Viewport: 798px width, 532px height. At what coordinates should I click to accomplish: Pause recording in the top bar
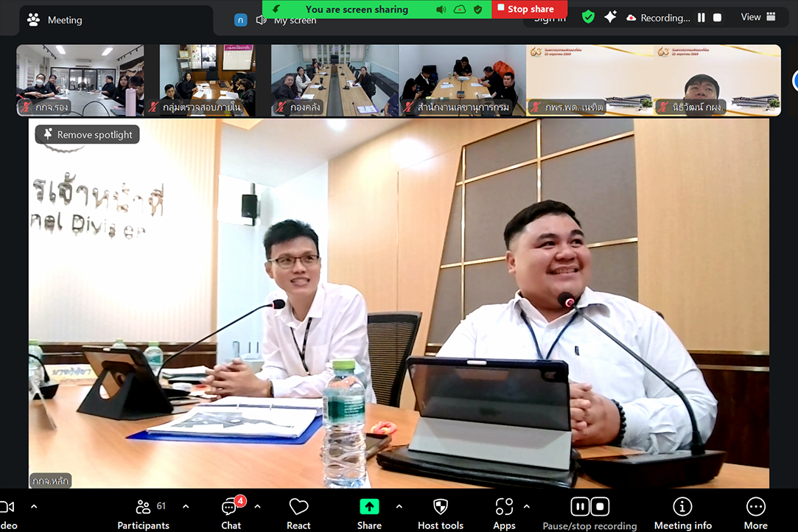701,18
